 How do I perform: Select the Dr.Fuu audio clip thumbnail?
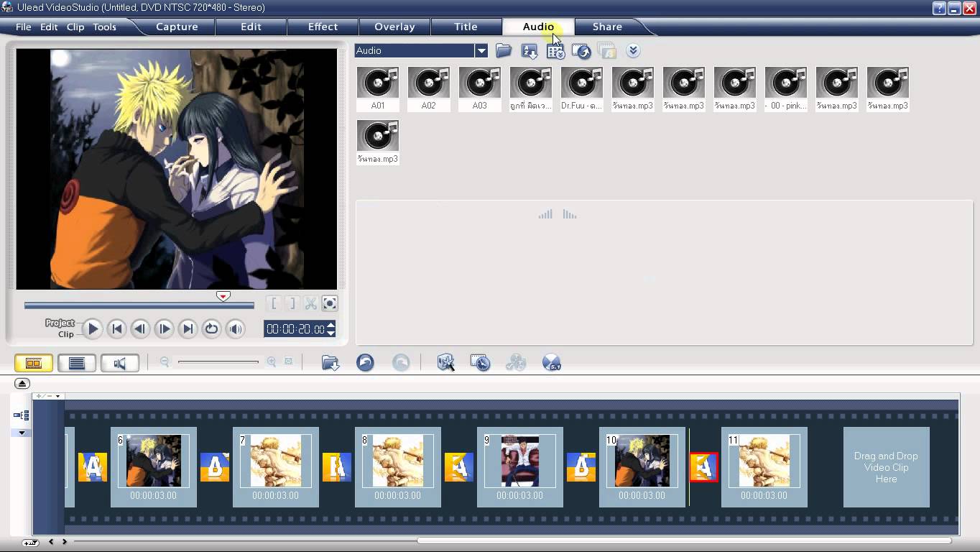click(x=582, y=88)
